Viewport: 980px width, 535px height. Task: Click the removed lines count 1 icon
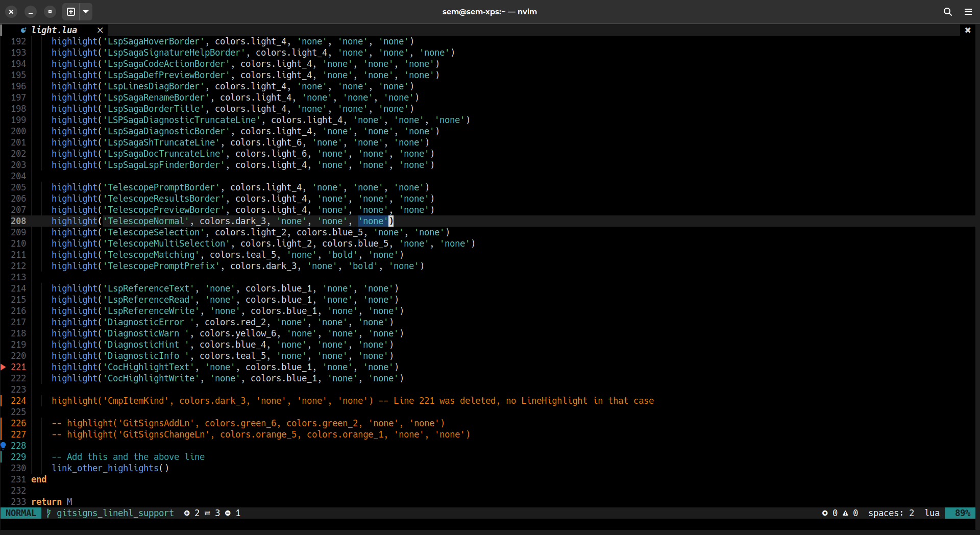pyautogui.click(x=228, y=513)
